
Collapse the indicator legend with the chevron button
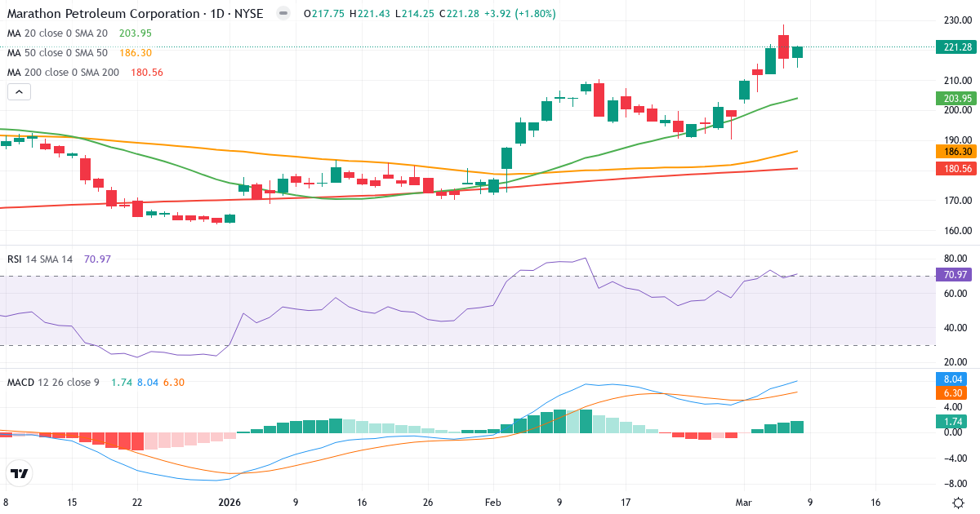pos(18,91)
